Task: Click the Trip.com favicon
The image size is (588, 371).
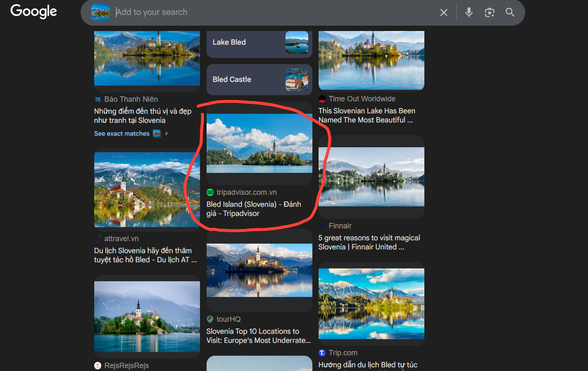Action: (x=322, y=353)
